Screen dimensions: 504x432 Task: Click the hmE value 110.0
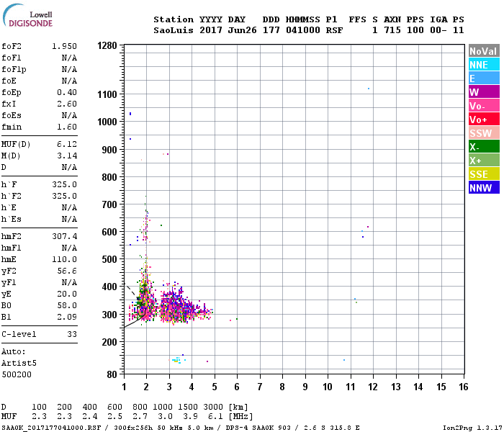64,259
